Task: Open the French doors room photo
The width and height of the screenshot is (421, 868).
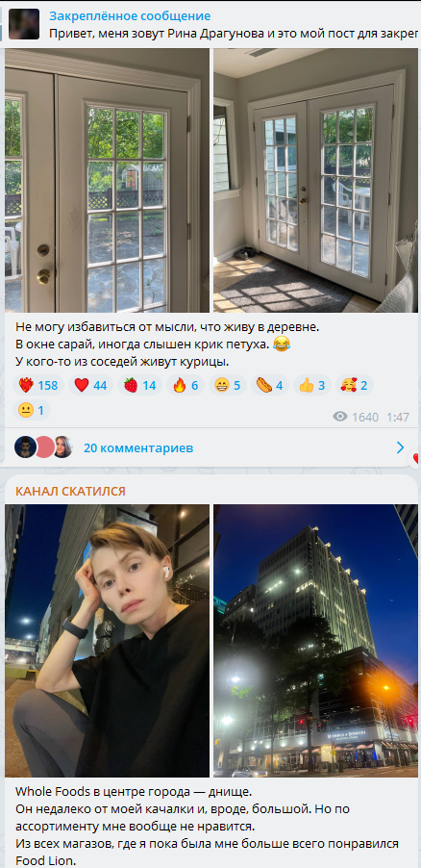Action: tap(315, 181)
